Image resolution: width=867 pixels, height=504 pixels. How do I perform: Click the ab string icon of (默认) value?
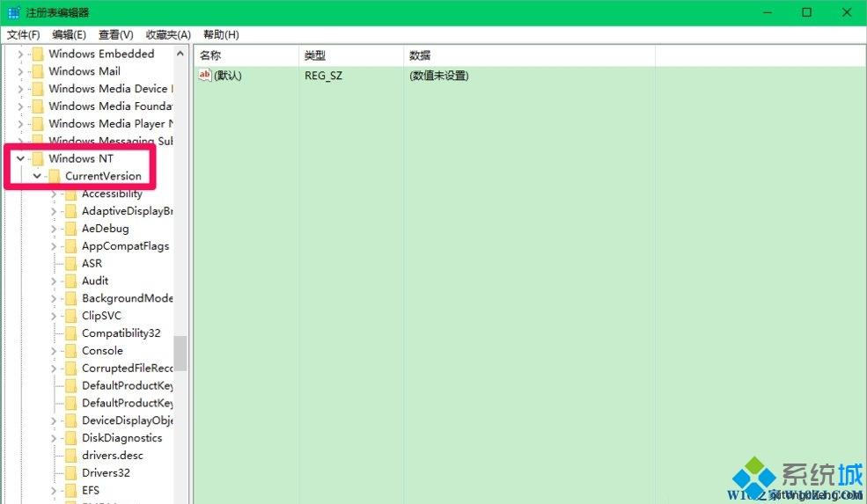click(204, 75)
